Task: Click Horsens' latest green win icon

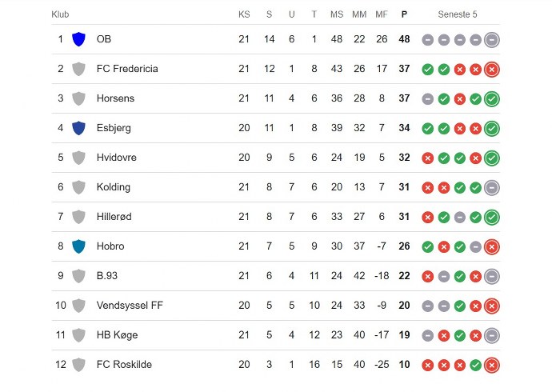Action: [492, 98]
